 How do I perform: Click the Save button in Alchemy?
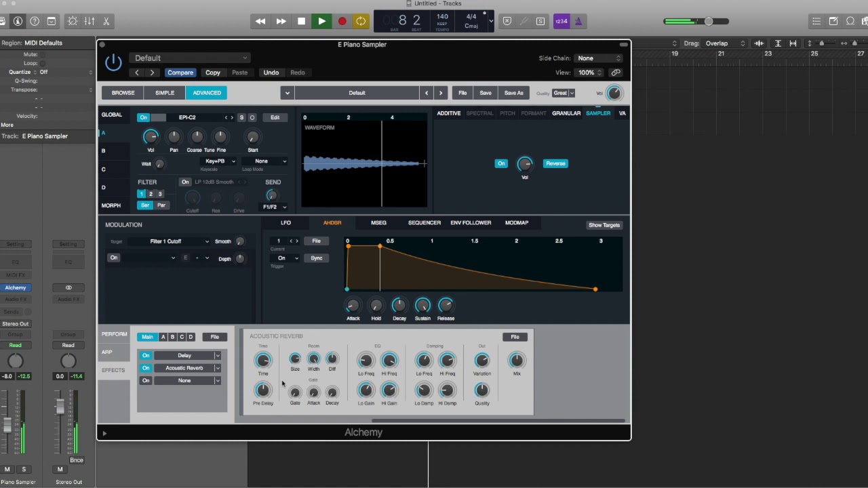pos(486,93)
